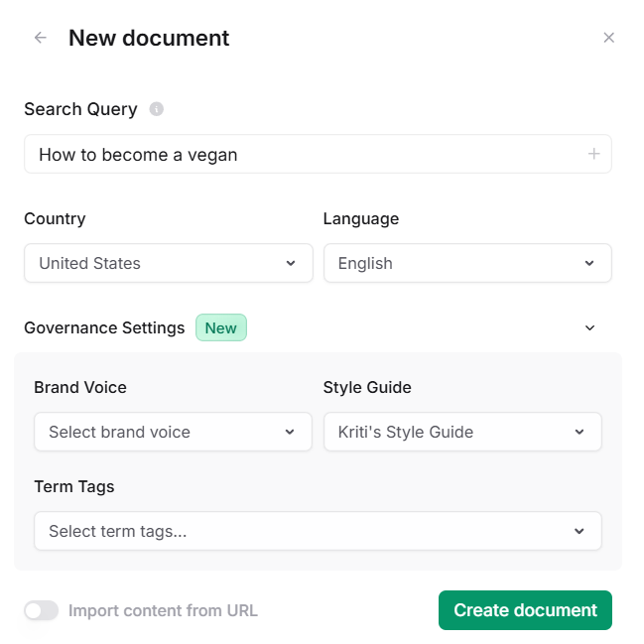
Task: Click the green New badge
Action: click(220, 327)
